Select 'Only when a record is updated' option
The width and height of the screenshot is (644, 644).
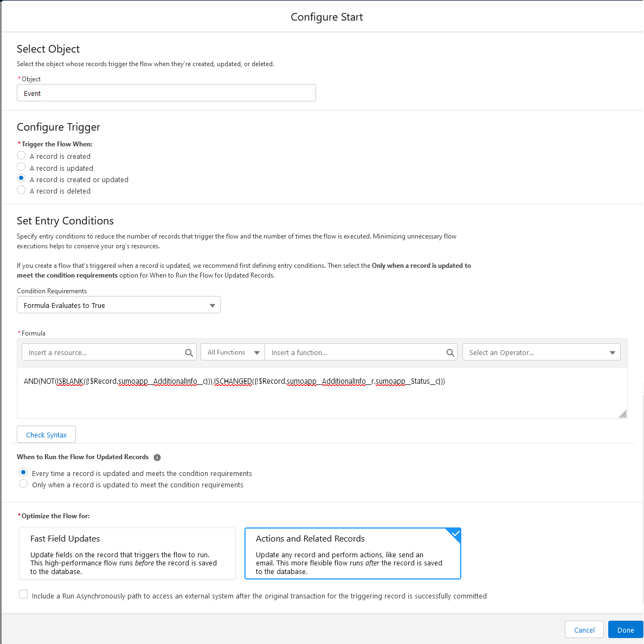[x=23, y=484]
